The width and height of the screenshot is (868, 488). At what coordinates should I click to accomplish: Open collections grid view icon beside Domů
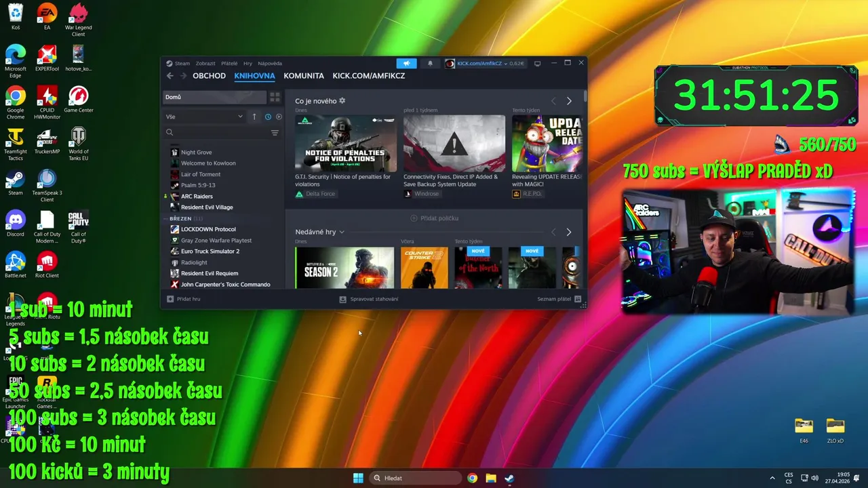[275, 97]
